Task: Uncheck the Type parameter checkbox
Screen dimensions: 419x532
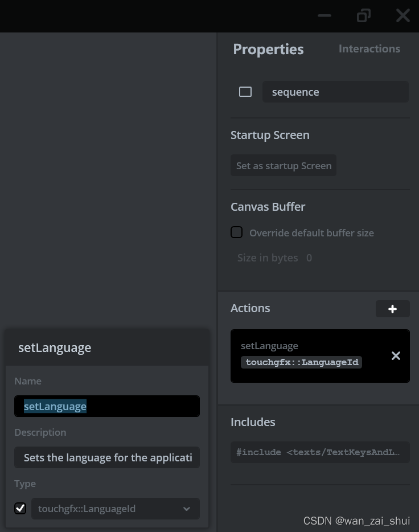Action: click(20, 508)
